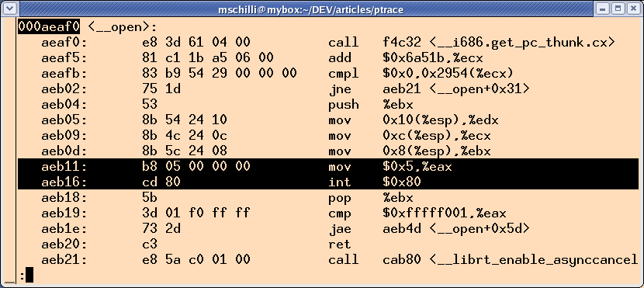Click address aeb18: in the listing
The height and width of the screenshot is (288, 644).
(x=64, y=198)
